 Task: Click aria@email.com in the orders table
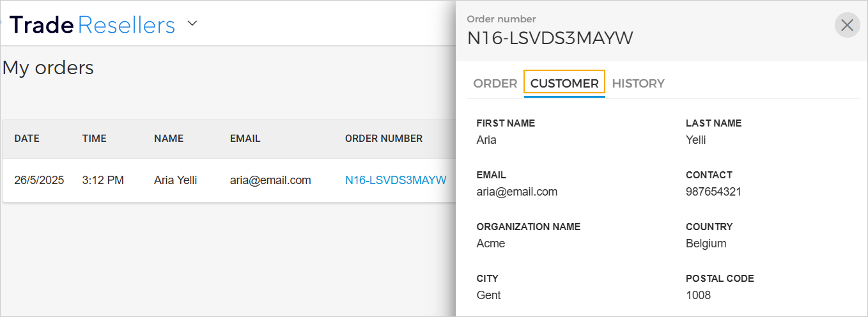270,180
